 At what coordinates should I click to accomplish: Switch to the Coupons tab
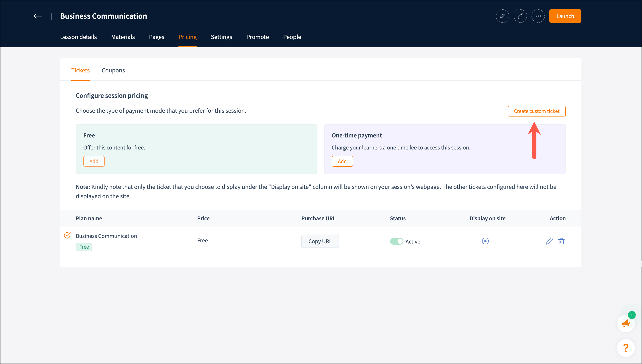tap(113, 70)
